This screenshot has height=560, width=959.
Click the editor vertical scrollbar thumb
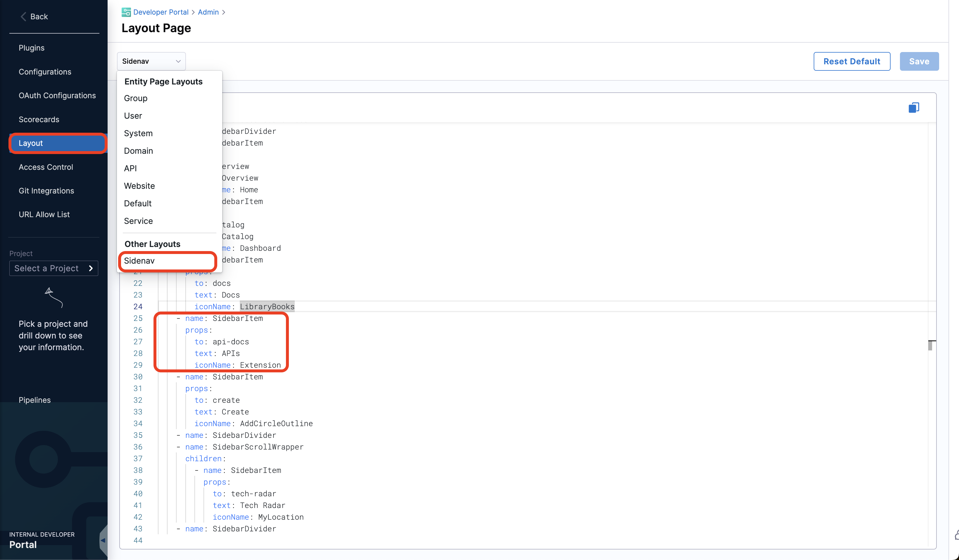[x=930, y=345]
